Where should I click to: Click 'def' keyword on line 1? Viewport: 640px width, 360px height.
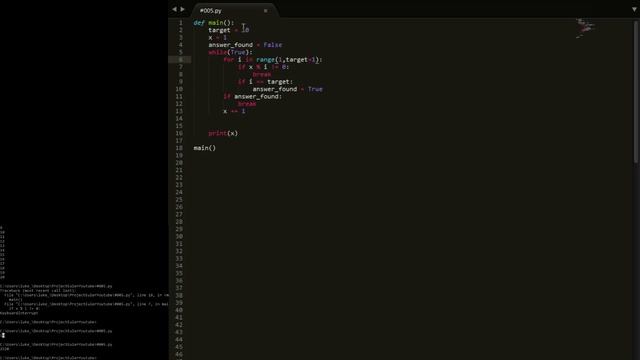[199, 23]
